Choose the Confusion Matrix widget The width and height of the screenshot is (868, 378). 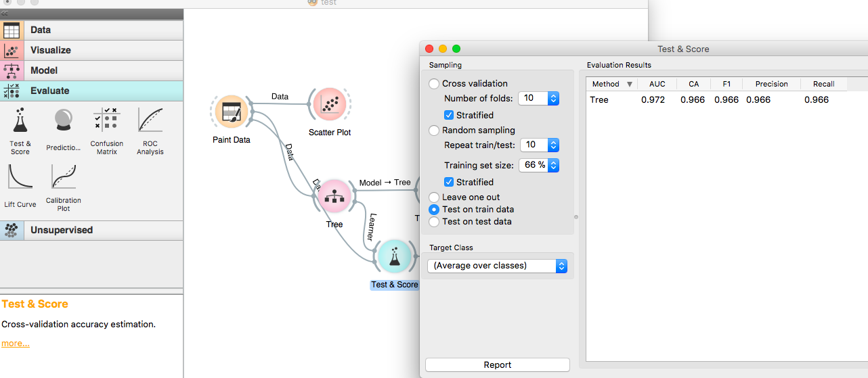pos(107,131)
